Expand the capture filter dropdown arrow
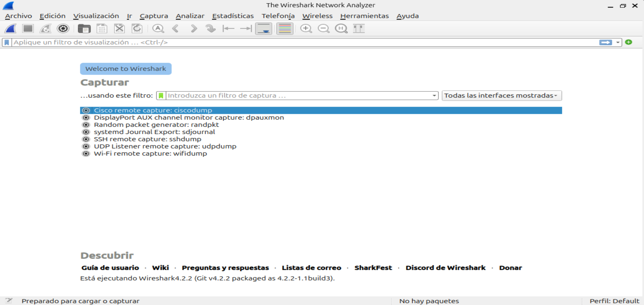This screenshot has height=305, width=644. [x=434, y=96]
